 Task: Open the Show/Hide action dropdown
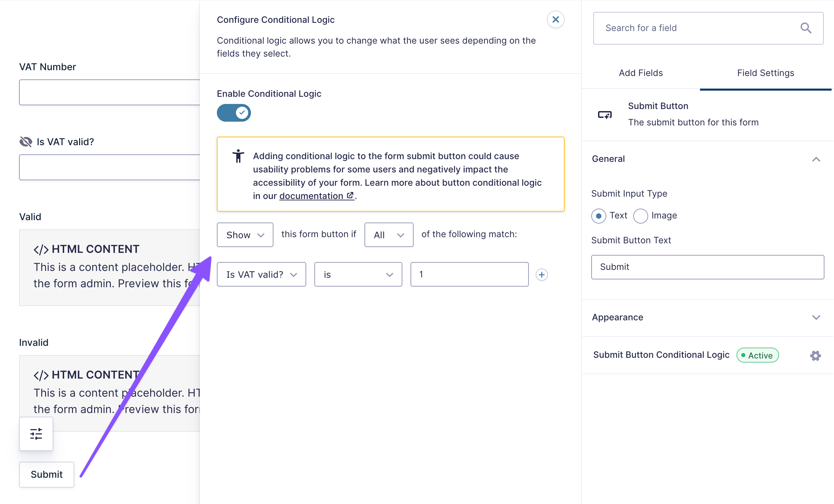245,235
